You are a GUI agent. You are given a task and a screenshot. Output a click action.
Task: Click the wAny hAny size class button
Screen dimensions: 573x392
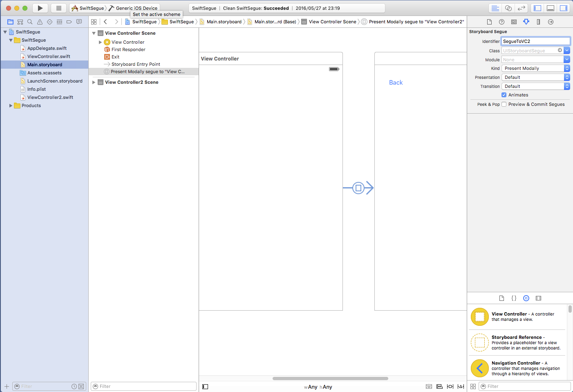pos(318,387)
